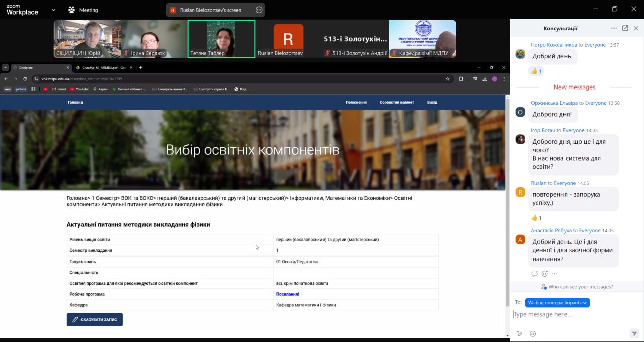Open more actions for the last message
The image size is (644, 342).
click(x=555, y=274)
